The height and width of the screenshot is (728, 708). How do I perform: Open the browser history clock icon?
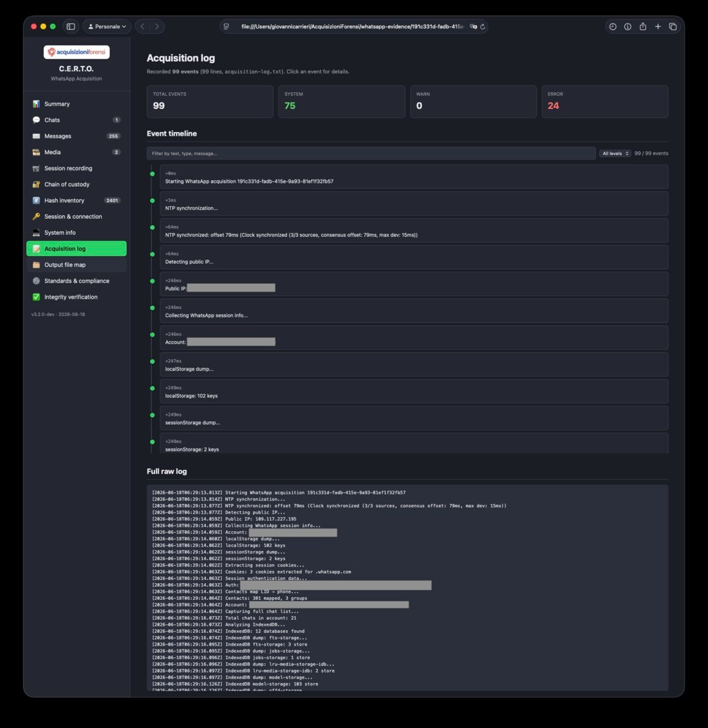pyautogui.click(x=613, y=26)
